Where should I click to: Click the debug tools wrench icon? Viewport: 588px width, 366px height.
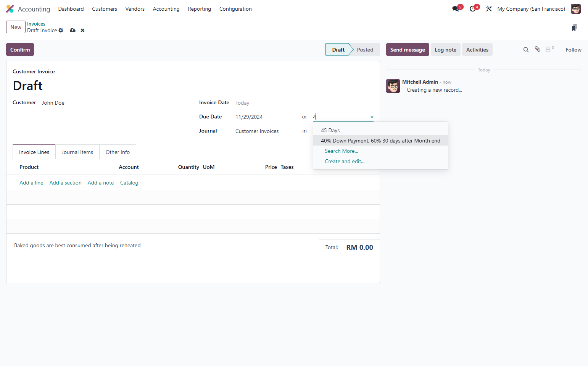click(x=489, y=9)
